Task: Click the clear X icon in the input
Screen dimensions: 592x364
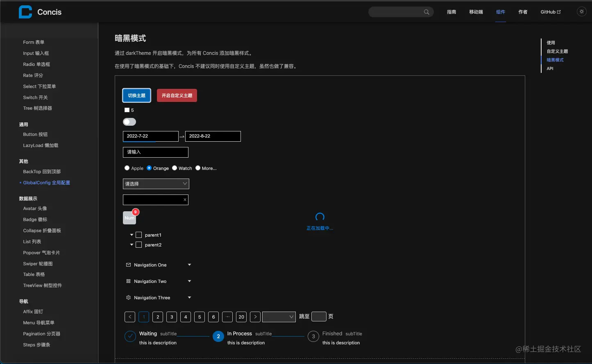Action: tap(185, 200)
